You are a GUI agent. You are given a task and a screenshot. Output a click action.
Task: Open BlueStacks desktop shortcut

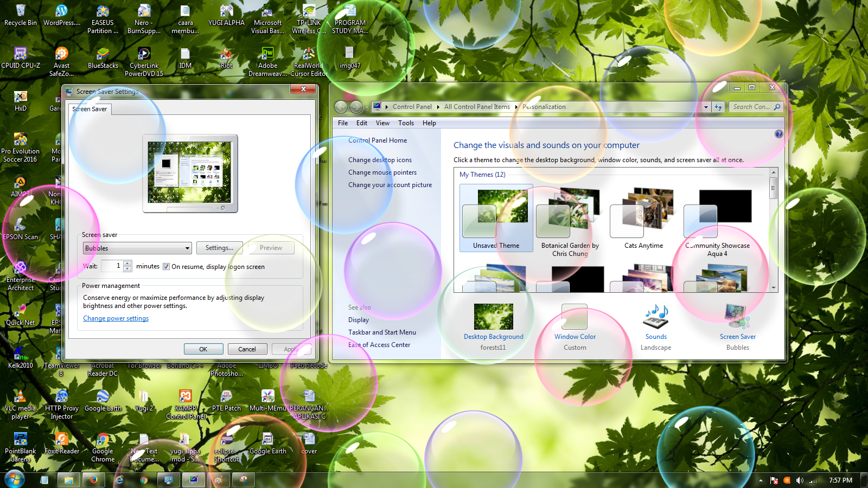(x=103, y=58)
